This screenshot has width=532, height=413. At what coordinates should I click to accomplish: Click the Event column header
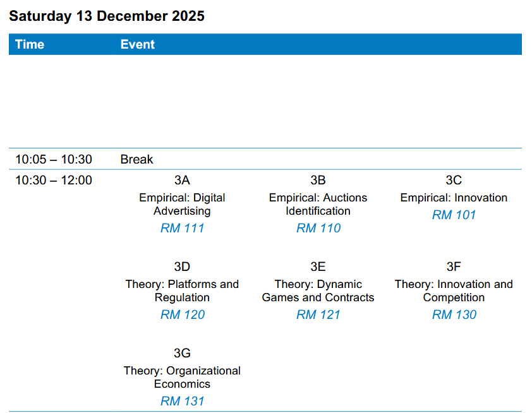[138, 44]
